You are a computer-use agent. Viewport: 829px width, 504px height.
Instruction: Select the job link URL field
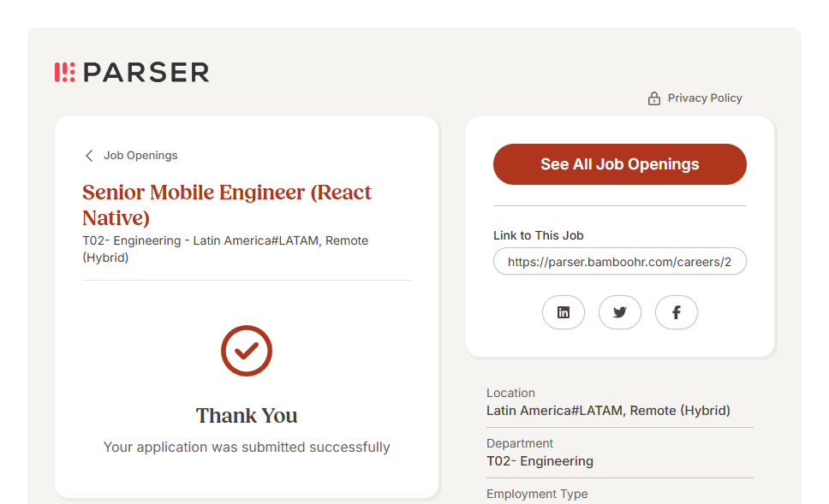point(619,262)
